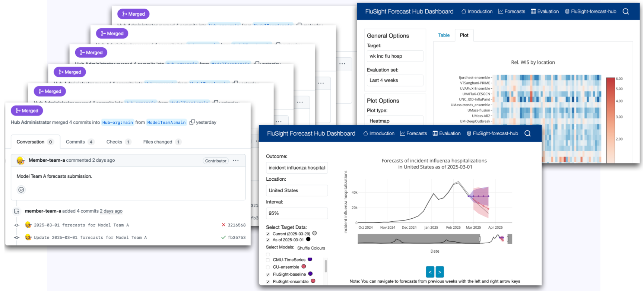644x291 pixels.
Task: Open the Evaluation set dropdown showing Last 4 weeks
Action: 394,80
